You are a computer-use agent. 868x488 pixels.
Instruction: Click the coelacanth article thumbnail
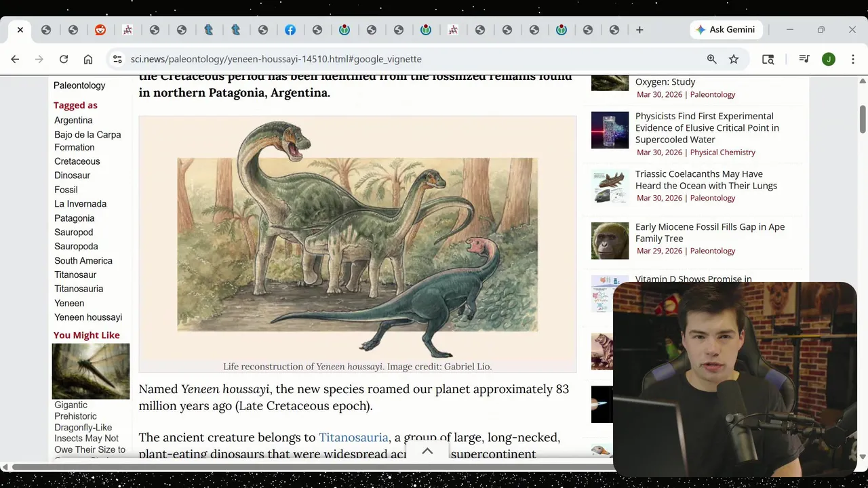[610, 187]
